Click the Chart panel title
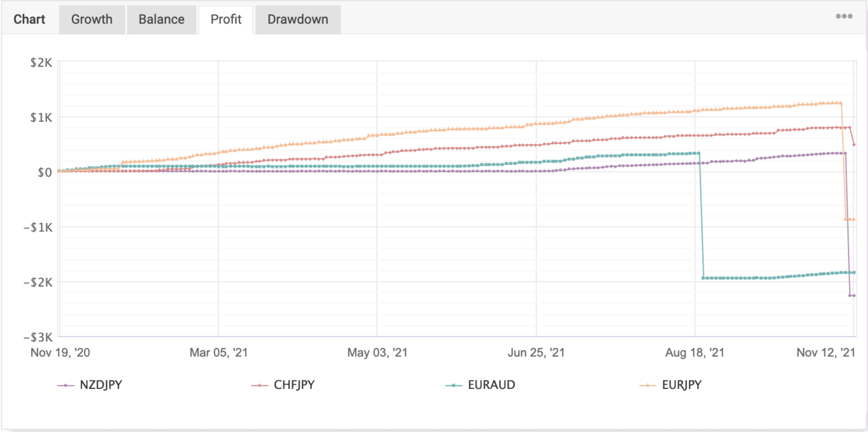868x432 pixels. 30,20
